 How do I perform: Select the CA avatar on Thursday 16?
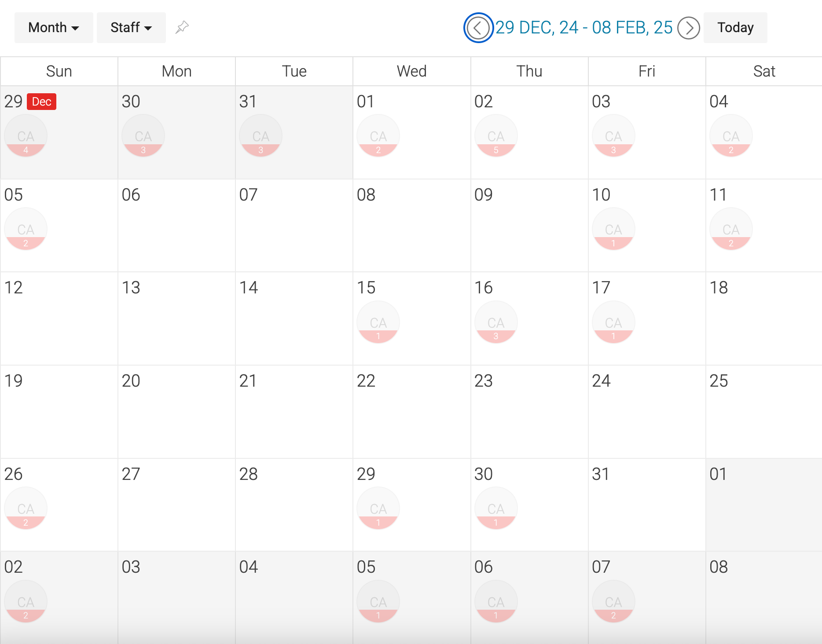[496, 322]
